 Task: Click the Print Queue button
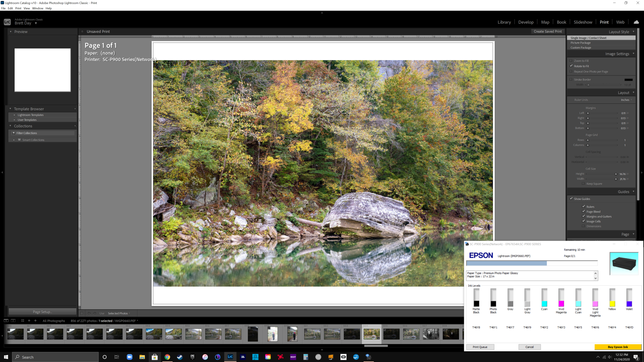click(x=480, y=347)
